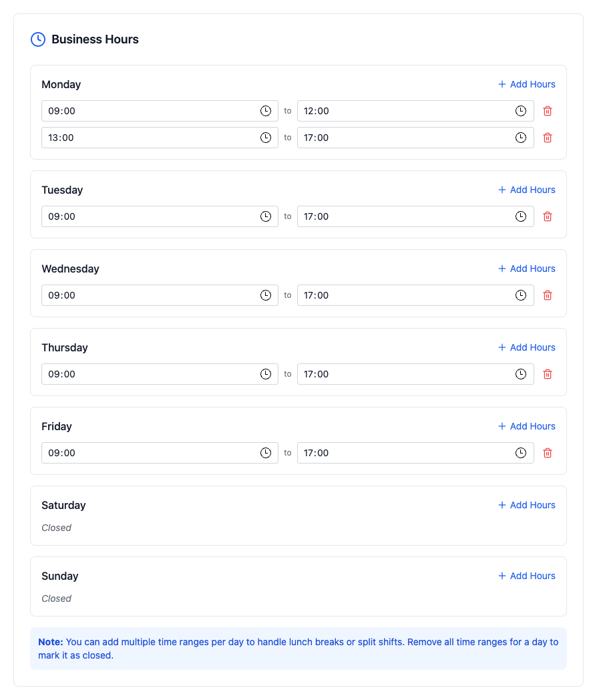Image resolution: width=597 pixels, height=700 pixels.
Task: Focus Monday's second 17:00 end time field
Action: 415,138
